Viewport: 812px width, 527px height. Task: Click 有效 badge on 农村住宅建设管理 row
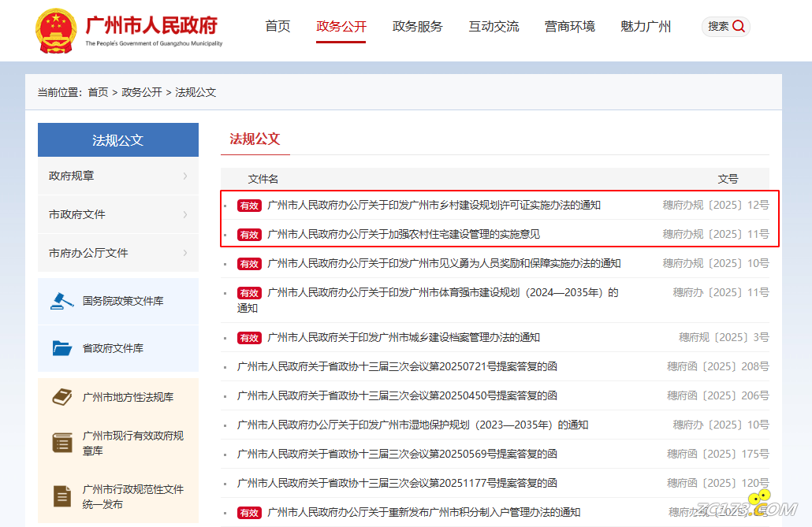249,235
